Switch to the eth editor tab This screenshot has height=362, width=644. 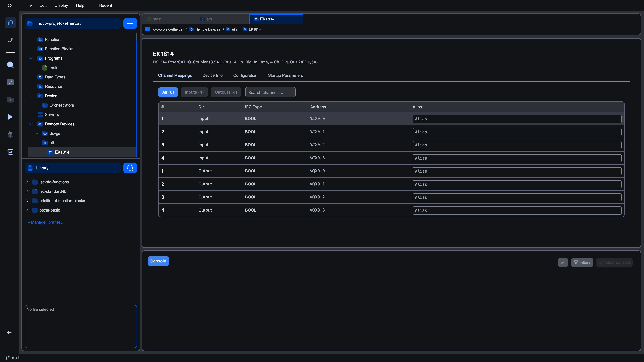pyautogui.click(x=223, y=19)
